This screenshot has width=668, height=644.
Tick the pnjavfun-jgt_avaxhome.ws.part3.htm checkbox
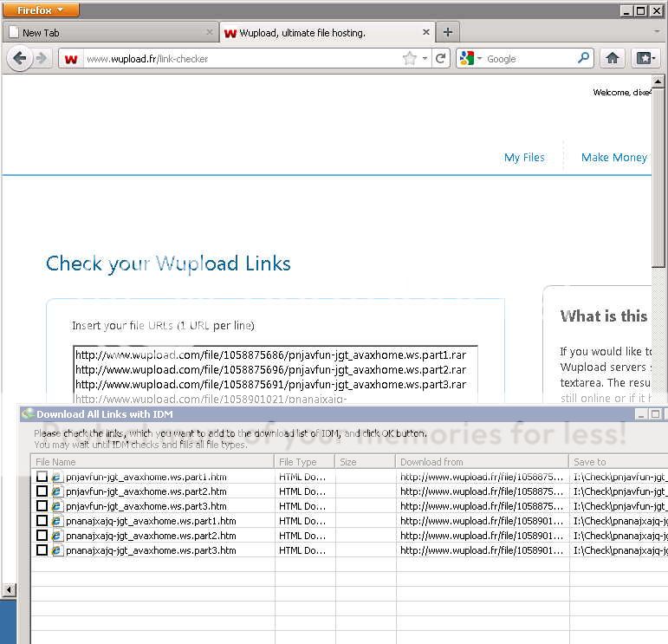click(42, 506)
